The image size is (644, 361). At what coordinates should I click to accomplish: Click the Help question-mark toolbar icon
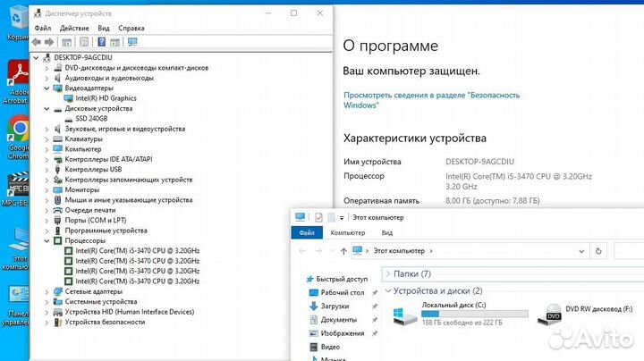[x=101, y=42]
